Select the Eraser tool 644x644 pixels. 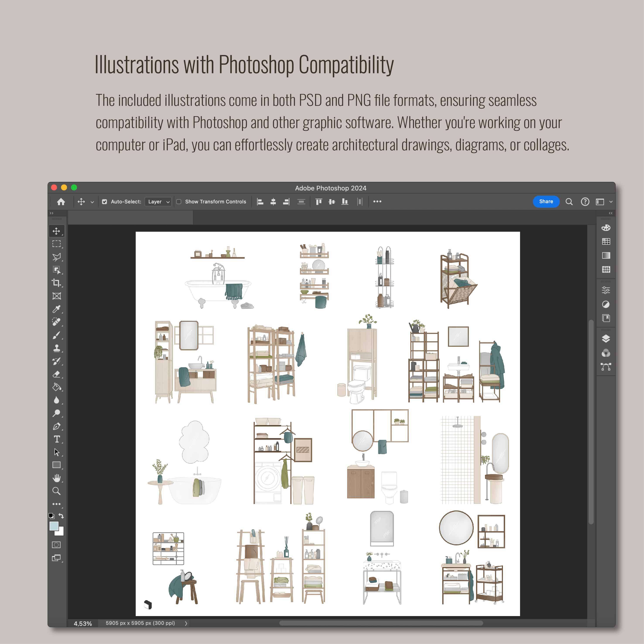[x=56, y=374]
